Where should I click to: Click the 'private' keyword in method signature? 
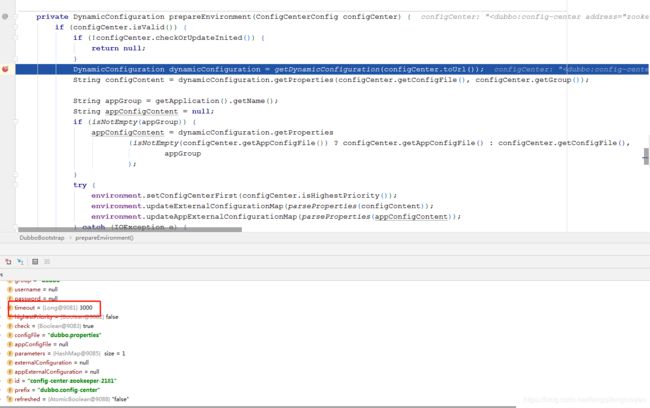click(52, 17)
